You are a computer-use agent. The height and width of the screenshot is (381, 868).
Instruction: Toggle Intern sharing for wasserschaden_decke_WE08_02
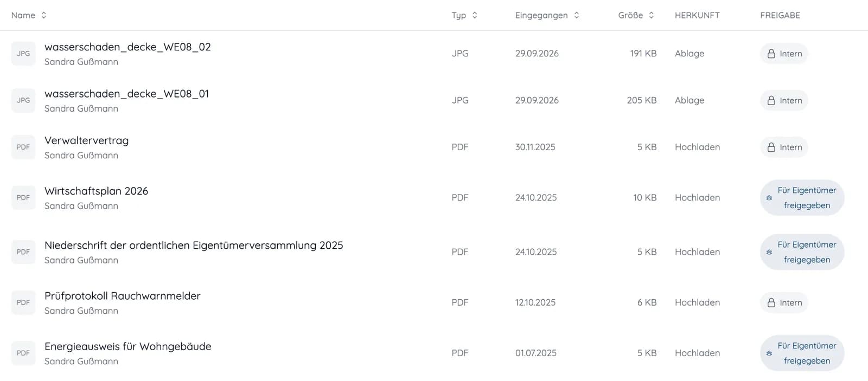[784, 54]
